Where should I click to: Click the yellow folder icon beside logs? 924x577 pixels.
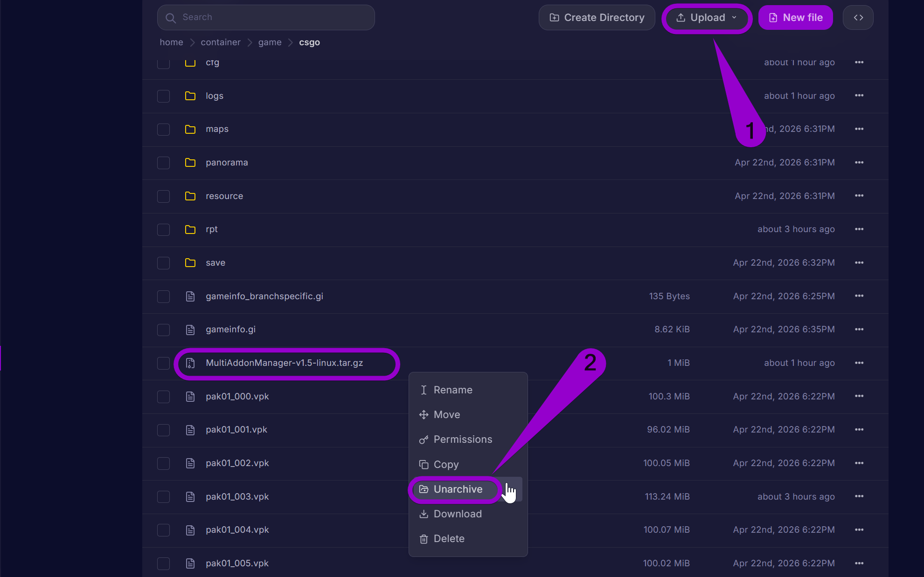click(190, 96)
